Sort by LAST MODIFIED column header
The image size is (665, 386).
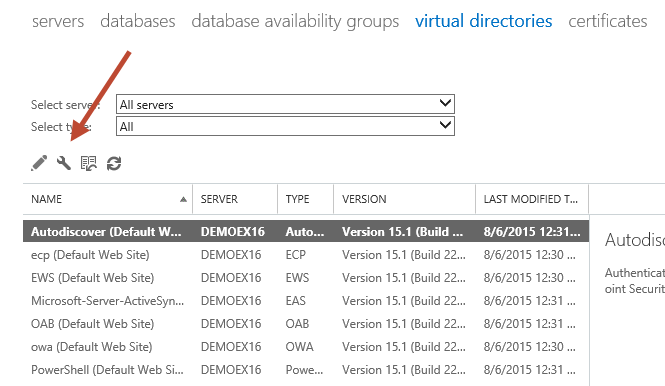531,199
